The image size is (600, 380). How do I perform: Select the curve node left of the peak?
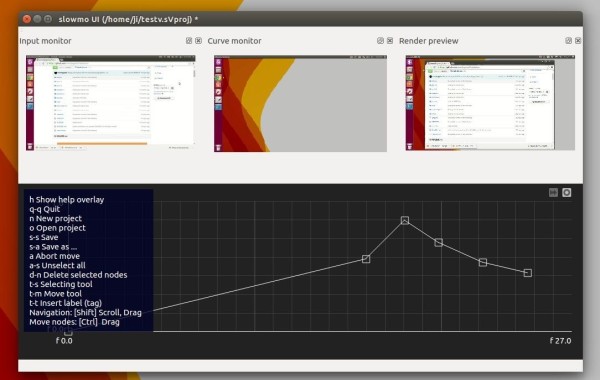click(x=366, y=259)
